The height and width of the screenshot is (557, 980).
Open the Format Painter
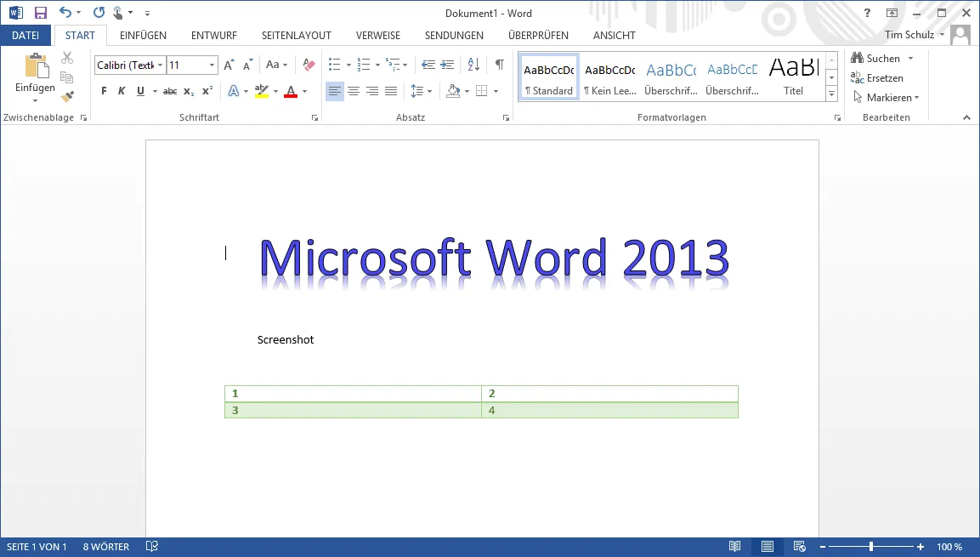67,97
